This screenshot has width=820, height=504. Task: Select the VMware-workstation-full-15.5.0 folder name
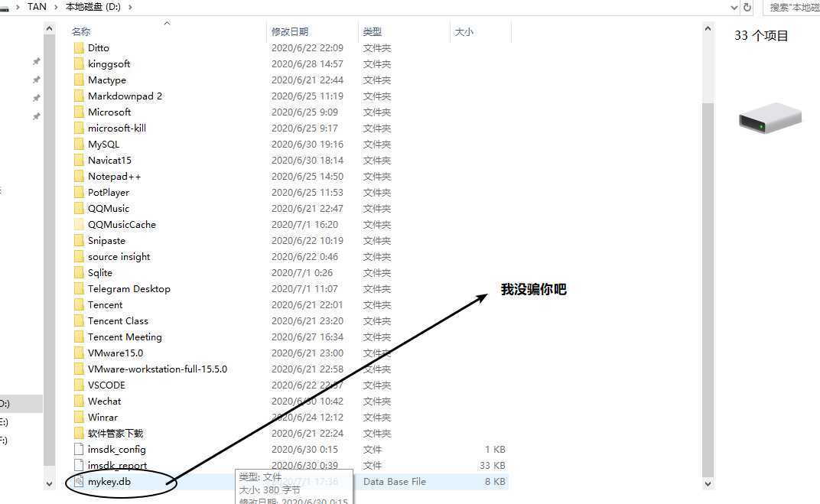coord(158,369)
